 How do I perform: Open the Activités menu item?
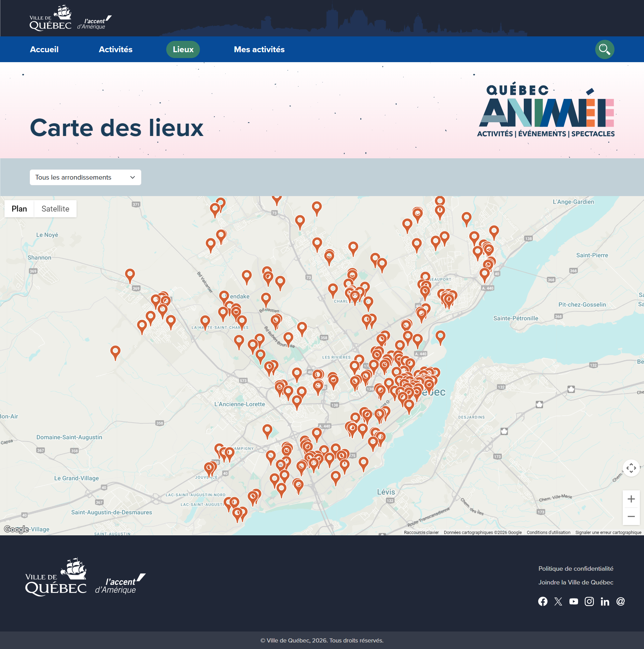(x=116, y=49)
